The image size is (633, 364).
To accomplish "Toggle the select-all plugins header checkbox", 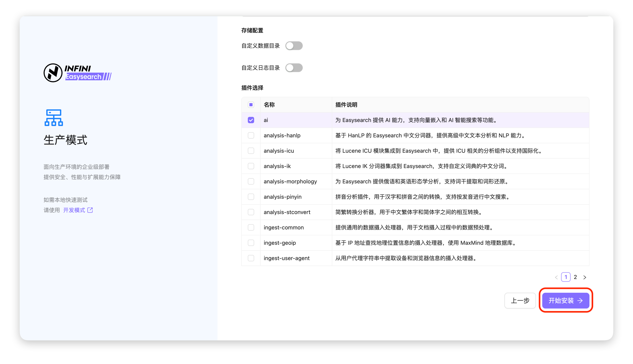I will click(x=251, y=105).
